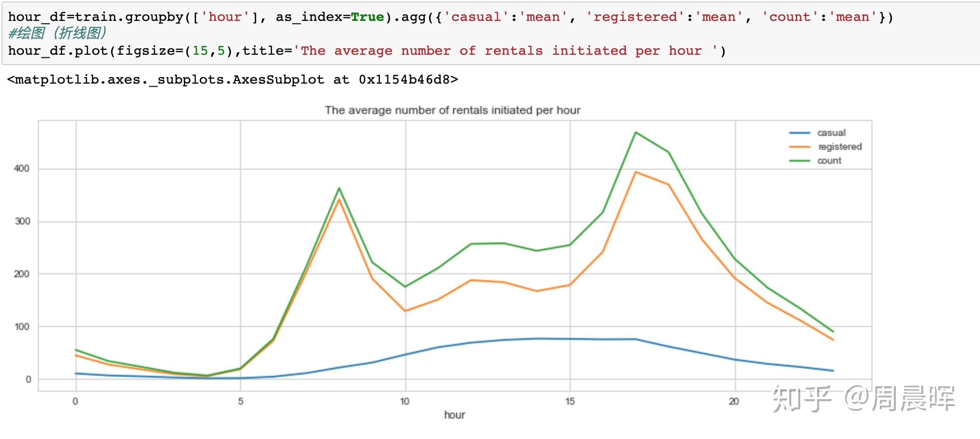Click the green count legend line swatch
The image size is (980, 439).
pyautogui.click(x=800, y=161)
